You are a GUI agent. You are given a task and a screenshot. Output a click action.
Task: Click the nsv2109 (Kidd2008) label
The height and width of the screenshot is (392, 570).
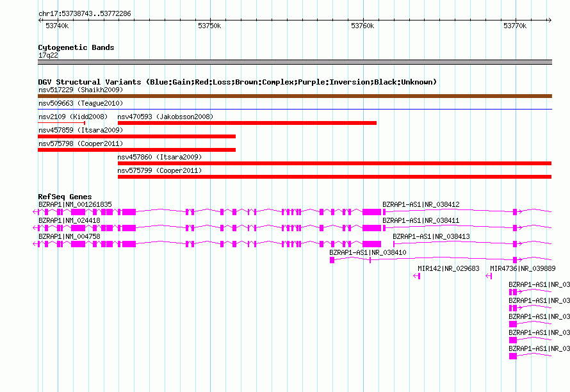[73, 117]
